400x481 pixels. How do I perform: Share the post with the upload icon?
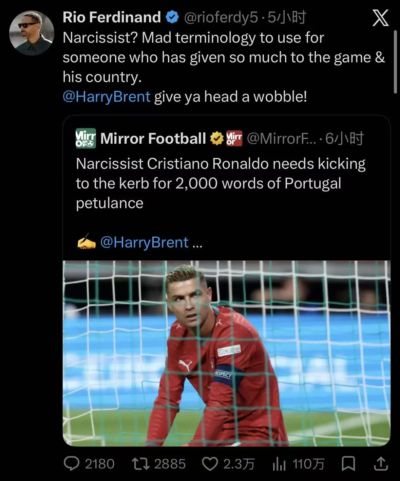click(x=381, y=464)
